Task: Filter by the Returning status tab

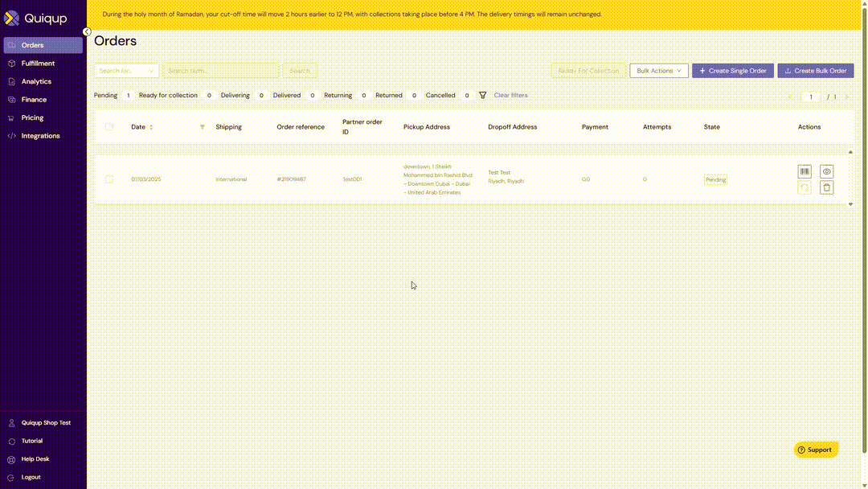Action: click(x=346, y=95)
